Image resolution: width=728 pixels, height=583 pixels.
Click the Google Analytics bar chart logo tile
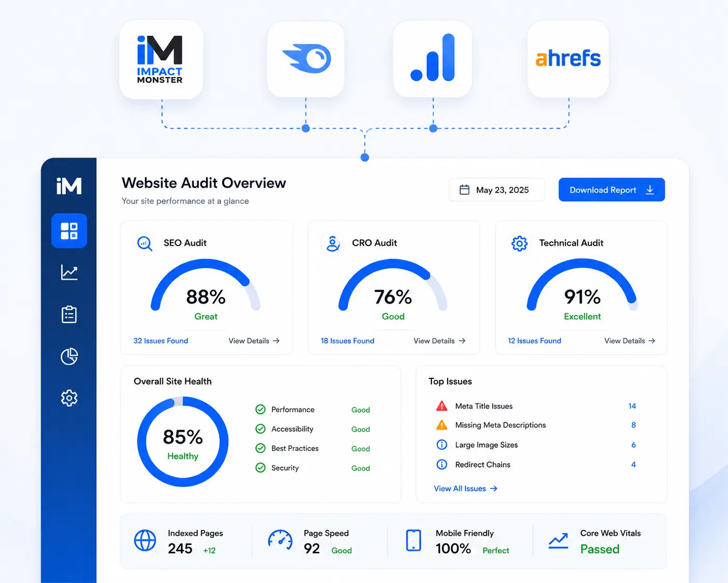point(433,59)
